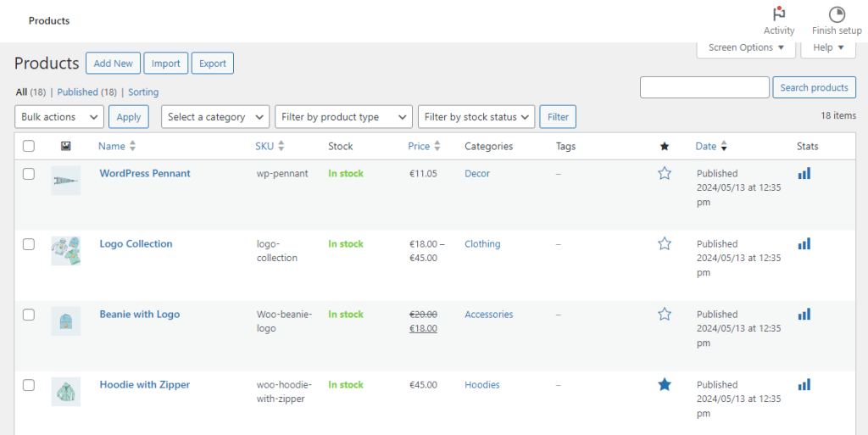Focus the search products text field

[704, 87]
